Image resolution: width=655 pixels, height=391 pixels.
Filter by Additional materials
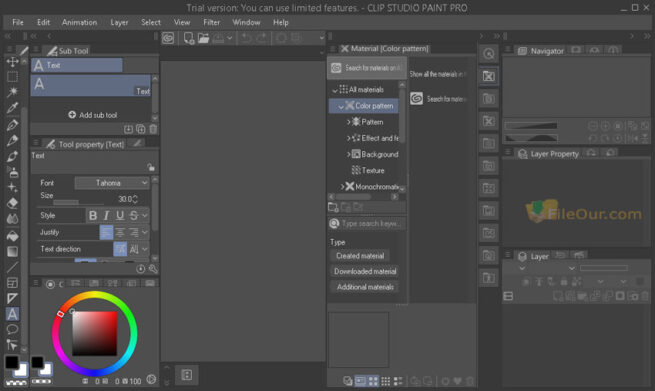click(365, 287)
